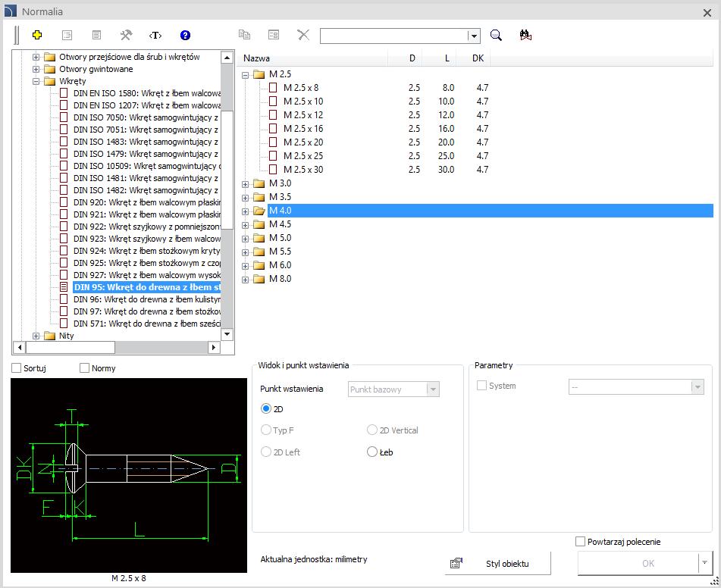Click the copy pages icon in toolbar
The width and height of the screenshot is (721, 588).
coord(244,35)
